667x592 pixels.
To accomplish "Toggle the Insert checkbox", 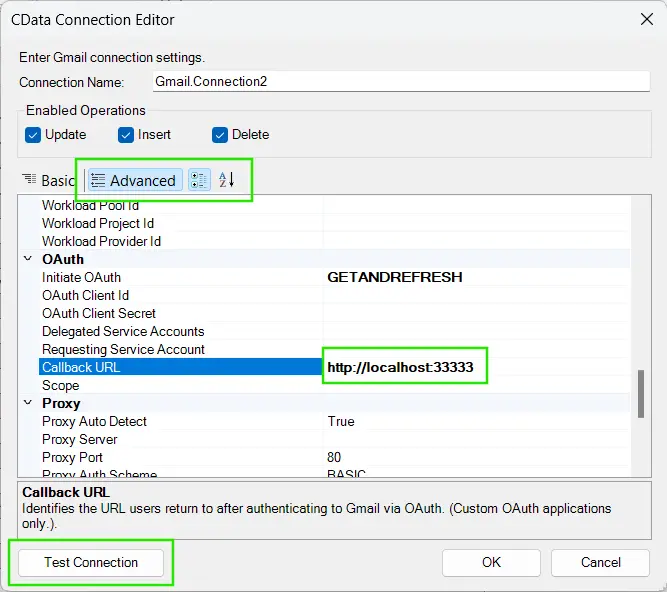I will click(x=126, y=135).
